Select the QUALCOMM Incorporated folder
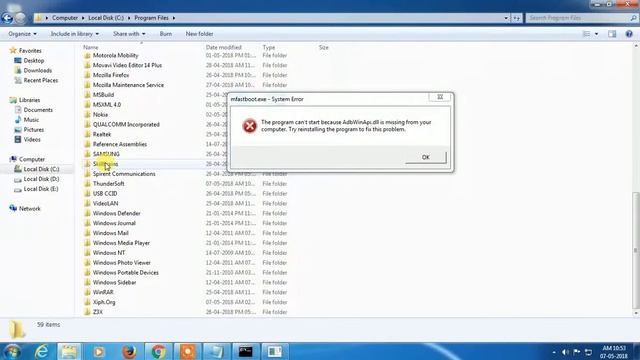Screen dimensions: 640x360 click(126, 124)
